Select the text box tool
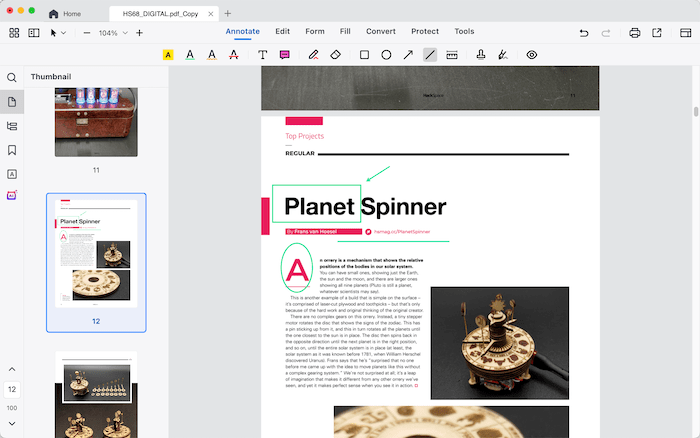The width and height of the screenshot is (700, 438). click(x=263, y=55)
